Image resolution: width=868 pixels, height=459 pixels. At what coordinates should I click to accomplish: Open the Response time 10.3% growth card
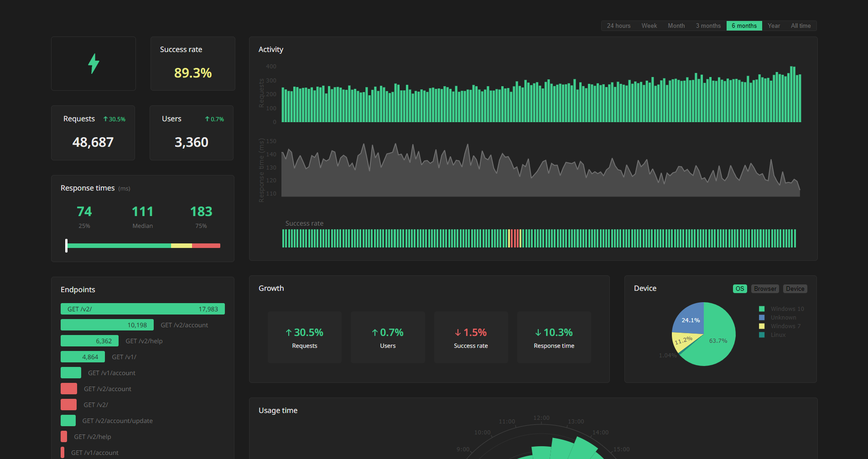click(554, 337)
